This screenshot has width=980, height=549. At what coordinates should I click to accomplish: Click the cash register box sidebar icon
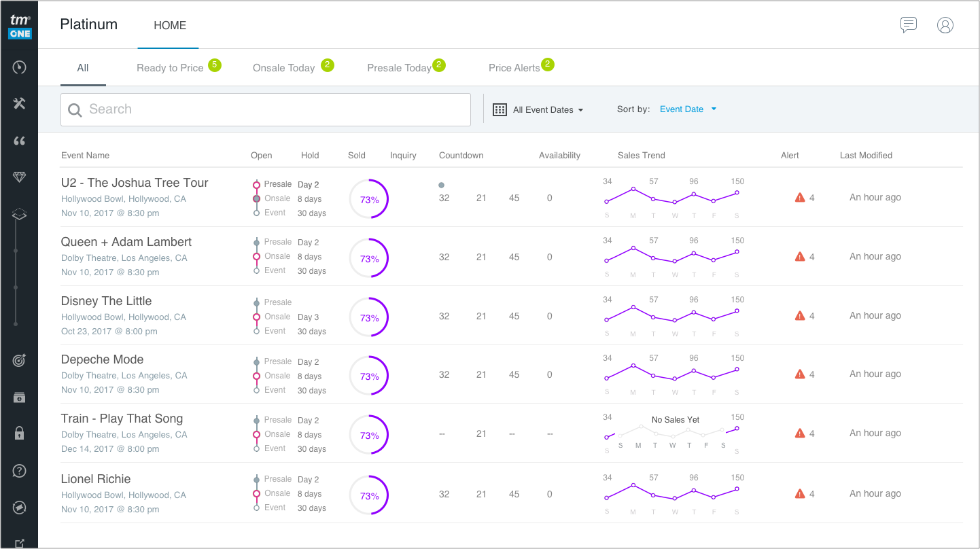(x=19, y=397)
